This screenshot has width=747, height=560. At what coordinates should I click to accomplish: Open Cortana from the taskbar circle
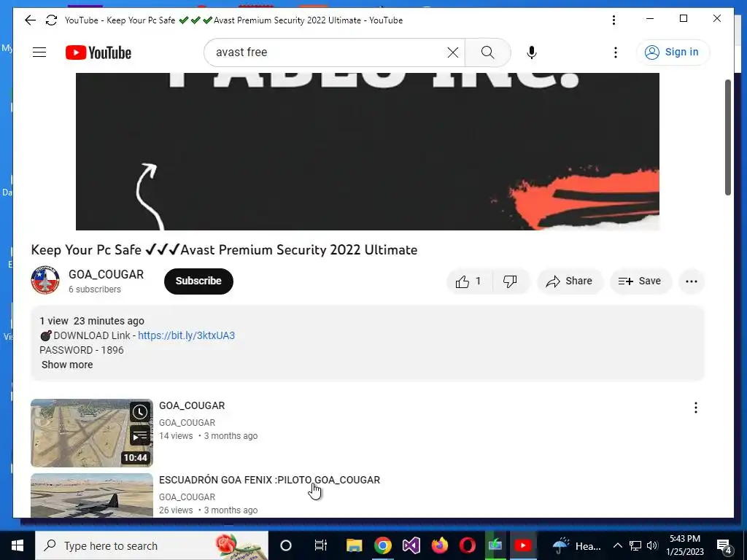286,545
